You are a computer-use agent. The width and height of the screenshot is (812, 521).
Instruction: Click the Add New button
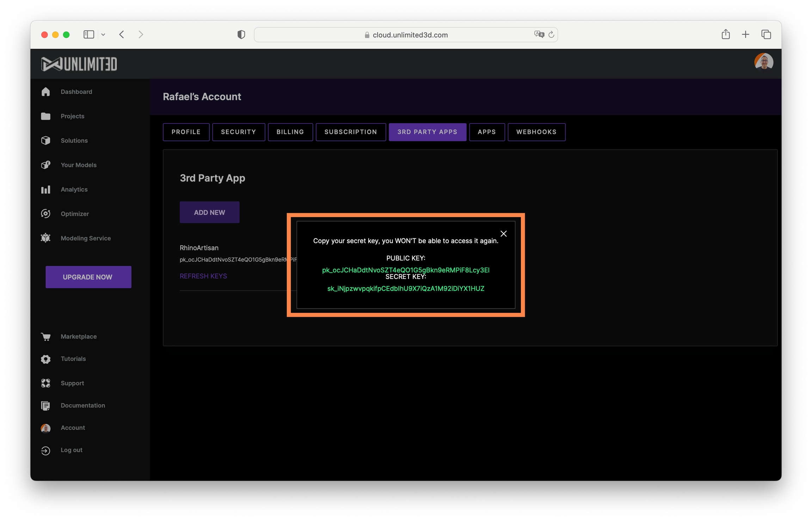pos(210,212)
